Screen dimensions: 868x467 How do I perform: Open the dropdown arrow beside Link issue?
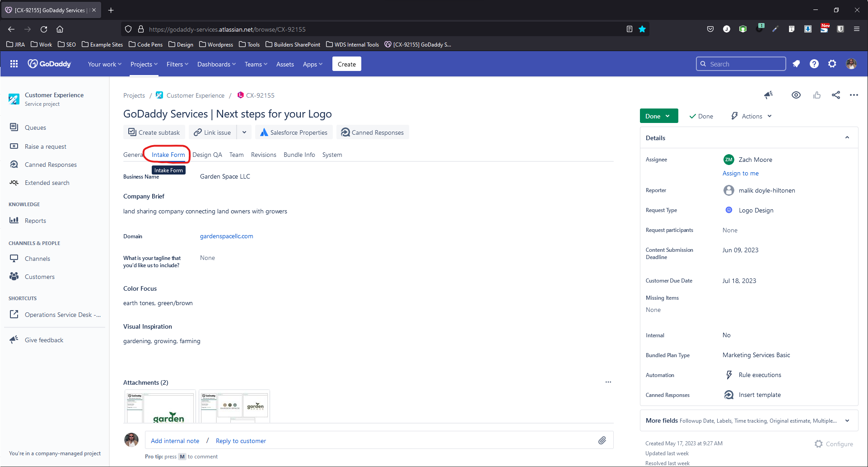pyautogui.click(x=244, y=132)
